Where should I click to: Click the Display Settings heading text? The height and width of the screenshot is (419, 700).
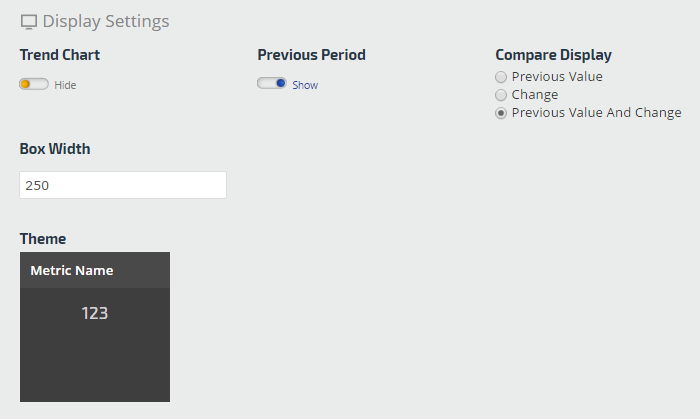[106, 21]
